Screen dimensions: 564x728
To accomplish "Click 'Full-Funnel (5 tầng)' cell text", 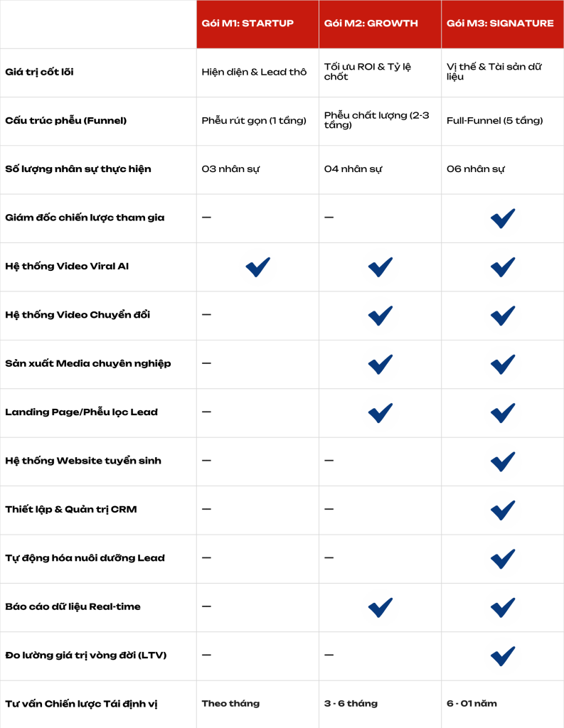I will click(494, 121).
